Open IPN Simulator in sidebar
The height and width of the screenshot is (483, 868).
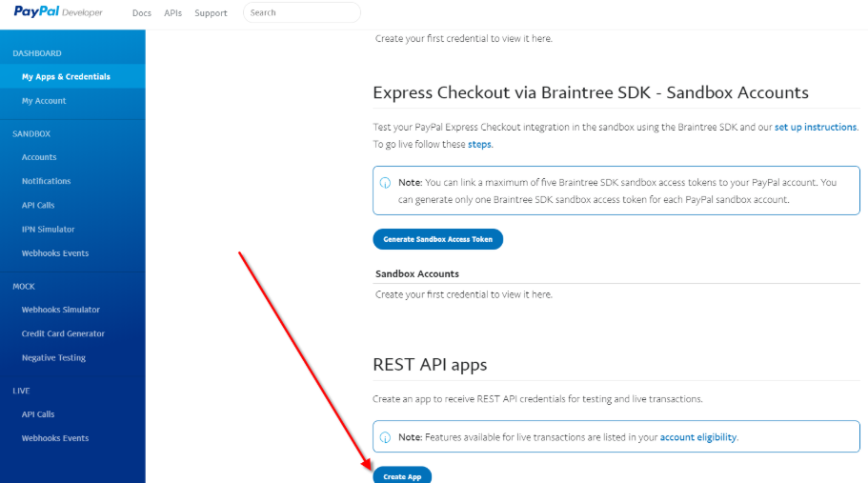[x=49, y=229]
